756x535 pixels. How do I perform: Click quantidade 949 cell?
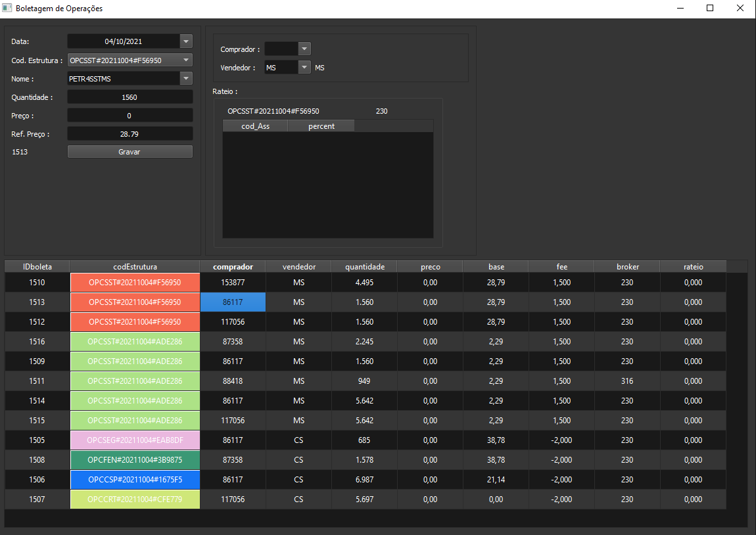coord(364,381)
